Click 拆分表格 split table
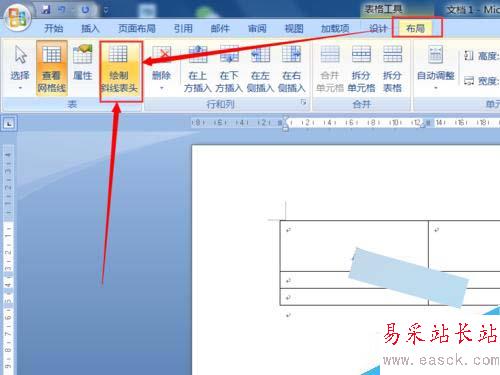500x375 pixels. [x=392, y=68]
